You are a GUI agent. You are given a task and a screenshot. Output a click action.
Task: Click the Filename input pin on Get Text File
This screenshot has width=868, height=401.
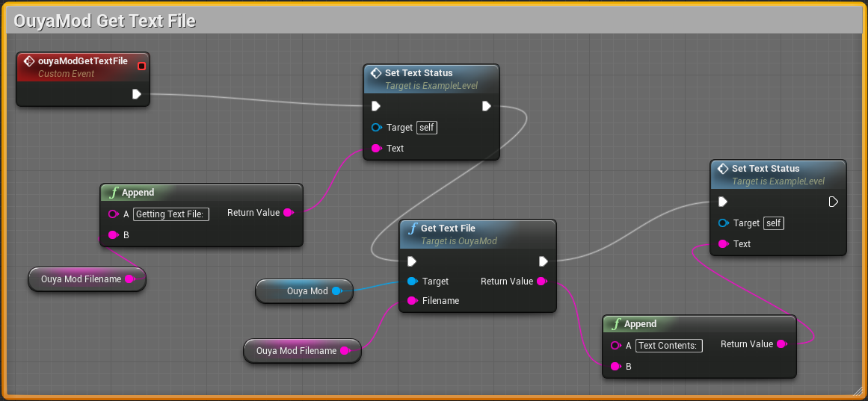[413, 301]
